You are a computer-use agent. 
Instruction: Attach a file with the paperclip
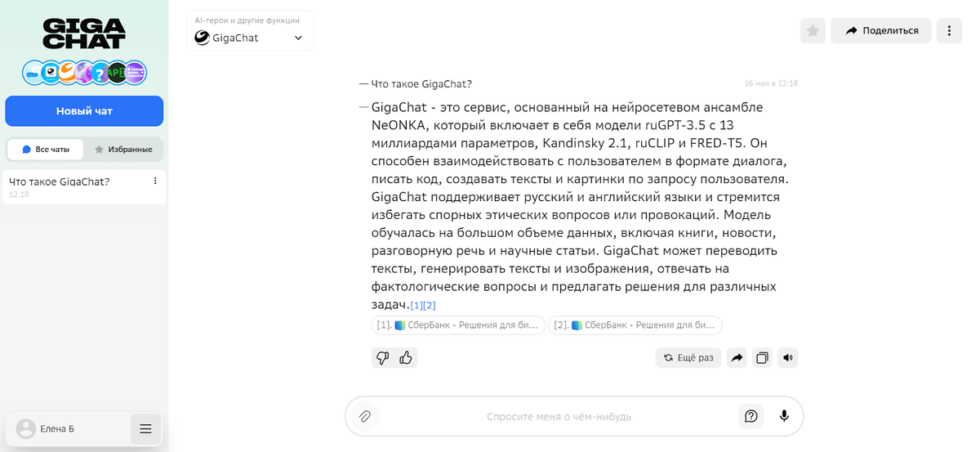364,416
